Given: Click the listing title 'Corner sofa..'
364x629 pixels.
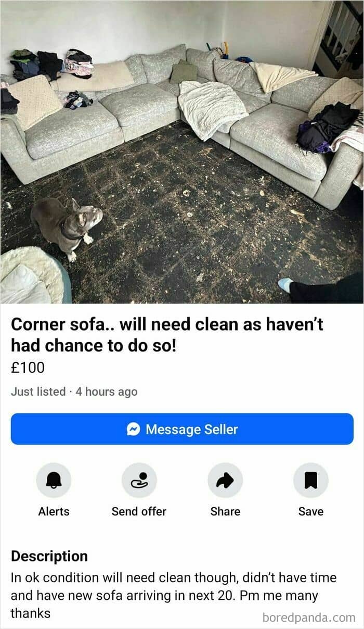Looking at the screenshot, I should [167, 334].
